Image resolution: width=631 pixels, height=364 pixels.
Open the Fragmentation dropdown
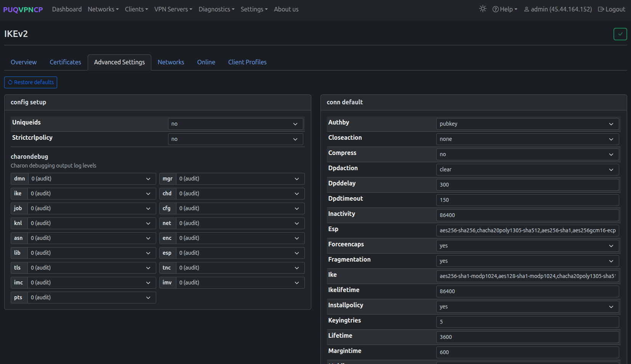pos(527,261)
